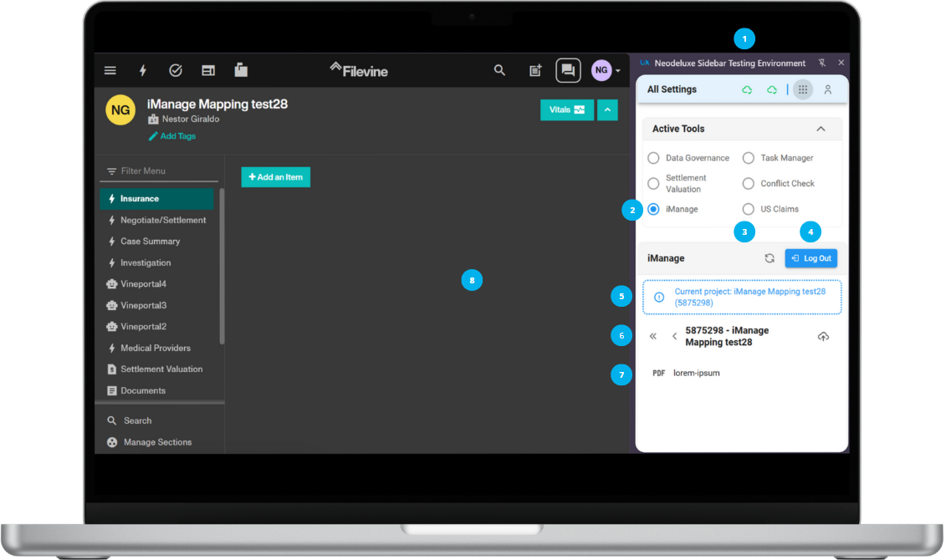The image size is (946, 560).
Task: Select the iManage radio button
Action: pyautogui.click(x=653, y=209)
